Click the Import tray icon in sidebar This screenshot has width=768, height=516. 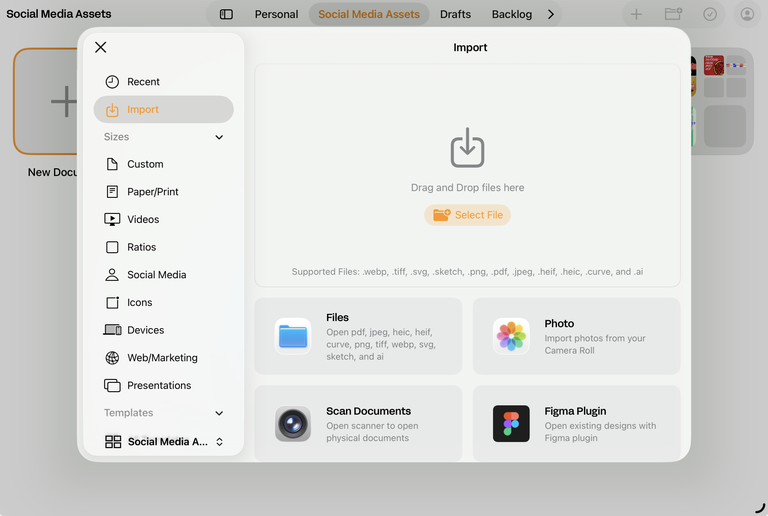112,110
